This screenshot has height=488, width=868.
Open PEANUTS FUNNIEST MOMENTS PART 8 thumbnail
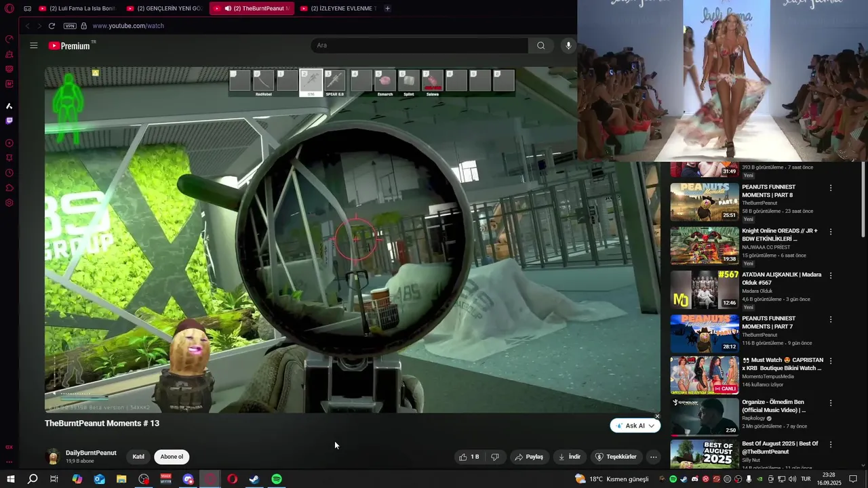click(705, 201)
